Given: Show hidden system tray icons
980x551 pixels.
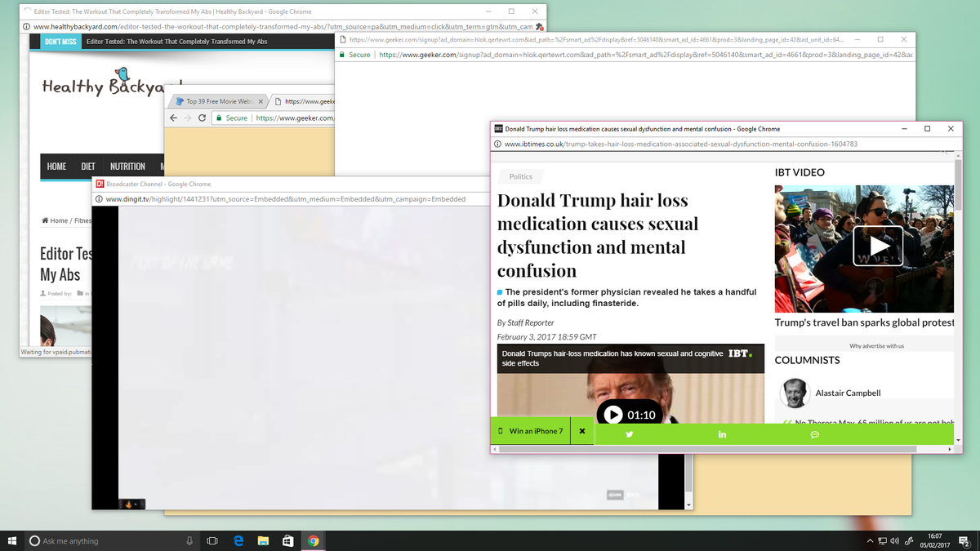Looking at the screenshot, I should 870,541.
